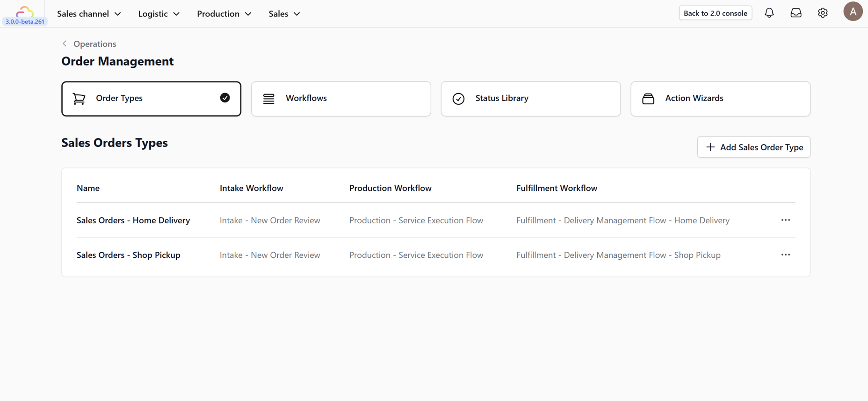Screen dimensions: 868x401
Task: Open more options for Sales Orders - Shop Pickup
Action: 786,255
